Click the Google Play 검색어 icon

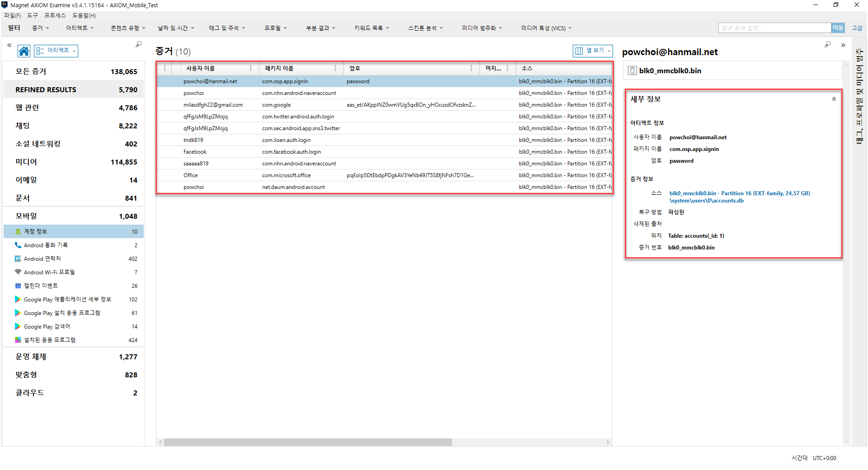pyautogui.click(x=18, y=326)
